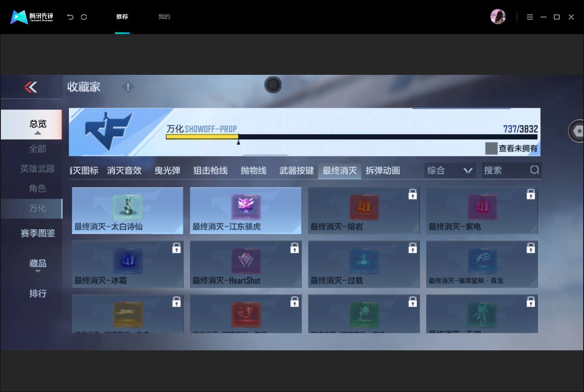Click the lock icon on 最终消灭-过载

(412, 248)
